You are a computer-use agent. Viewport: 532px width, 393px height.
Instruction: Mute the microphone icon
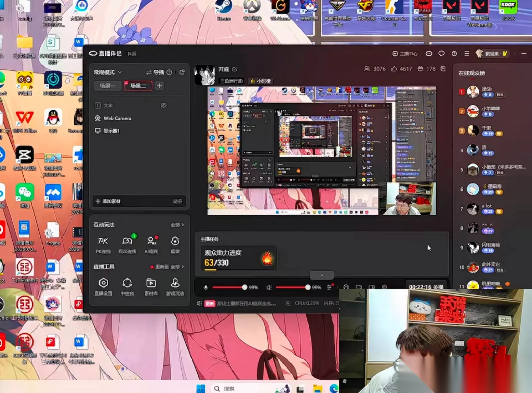click(206, 287)
